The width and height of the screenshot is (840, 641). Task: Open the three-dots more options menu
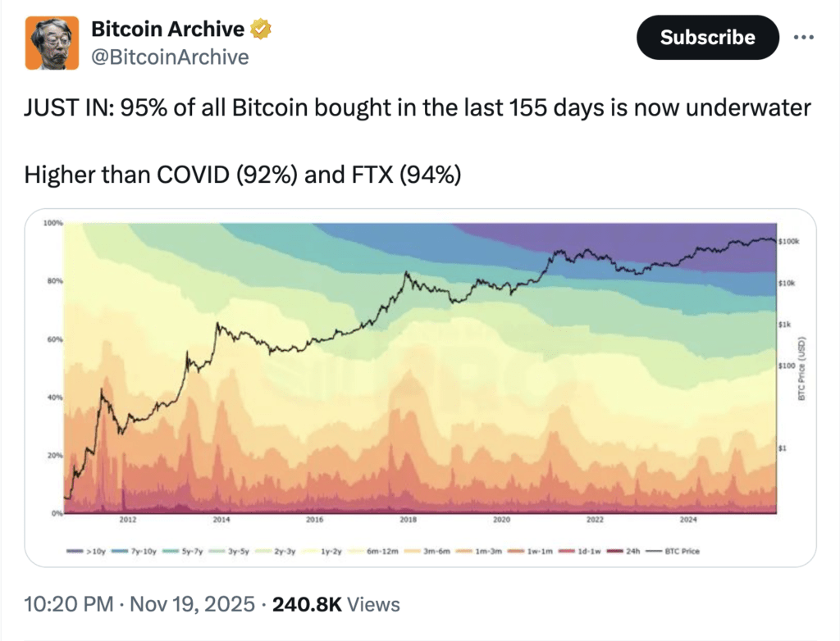(804, 38)
